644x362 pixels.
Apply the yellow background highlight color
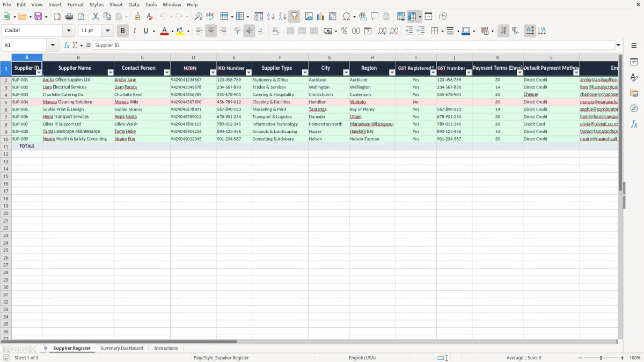[x=180, y=31]
